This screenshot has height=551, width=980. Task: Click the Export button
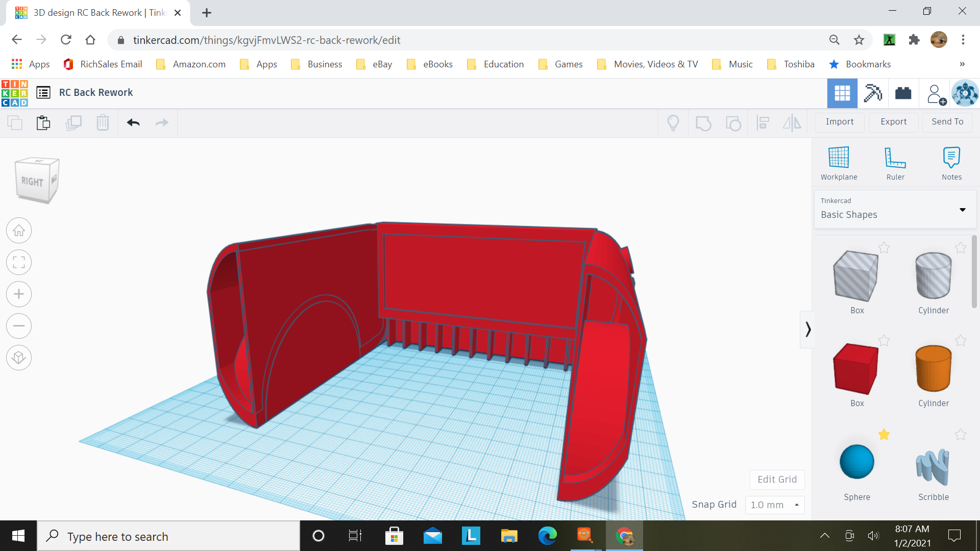point(893,122)
